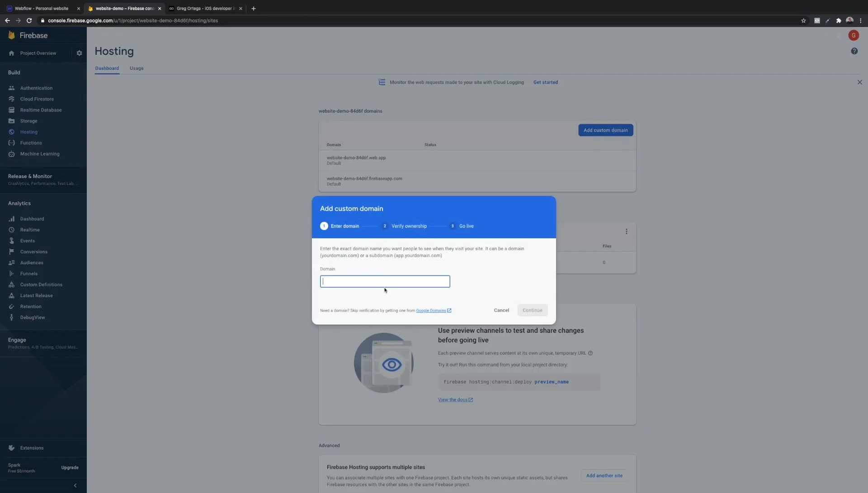Expand the Engage section
Image resolution: width=868 pixels, height=493 pixels.
(43, 343)
